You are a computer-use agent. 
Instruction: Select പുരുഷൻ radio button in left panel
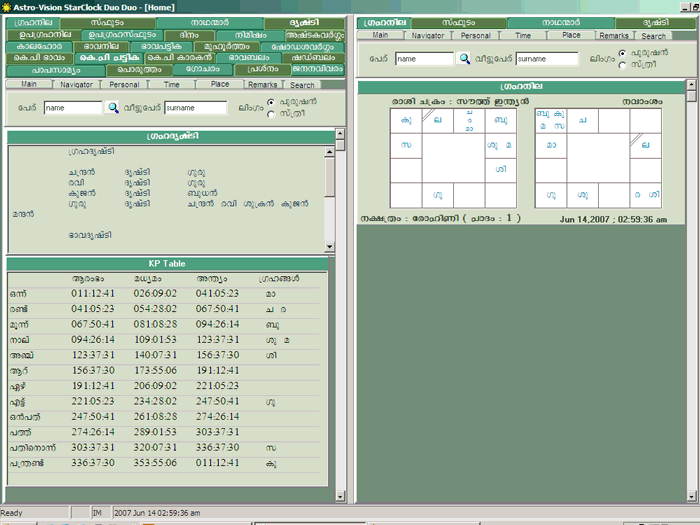point(271,102)
